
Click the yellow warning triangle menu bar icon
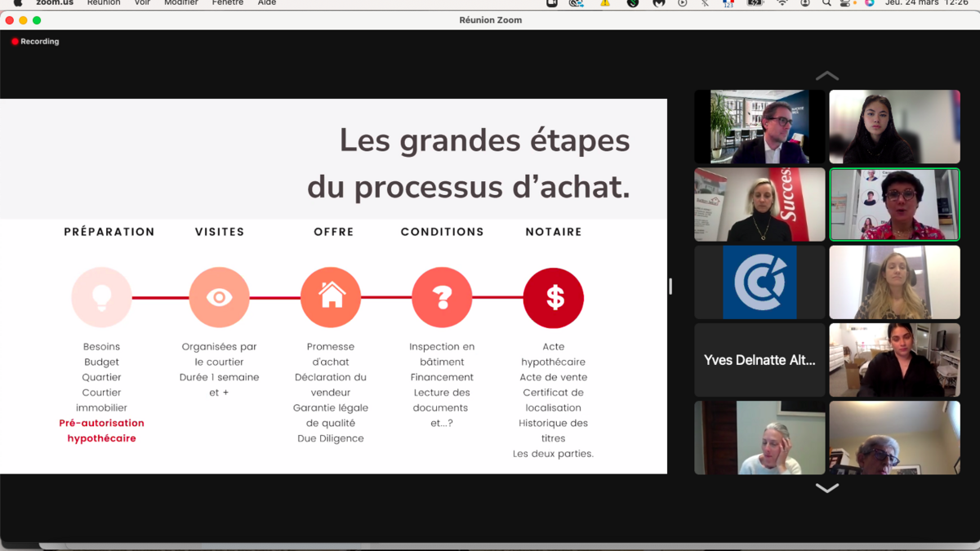605,3
